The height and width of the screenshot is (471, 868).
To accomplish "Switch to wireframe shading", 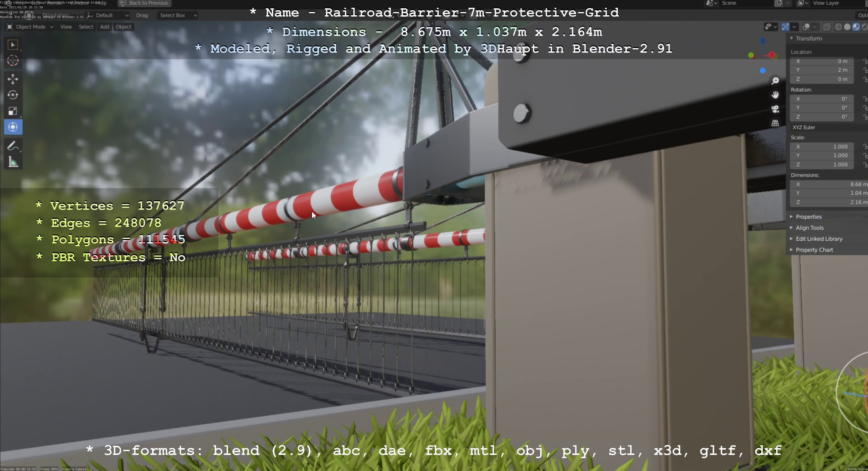I will click(x=838, y=27).
